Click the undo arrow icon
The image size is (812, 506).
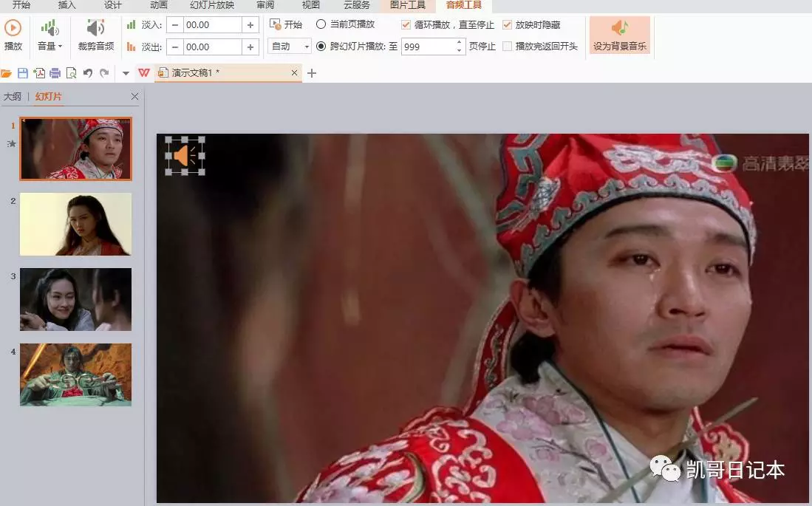(x=87, y=73)
